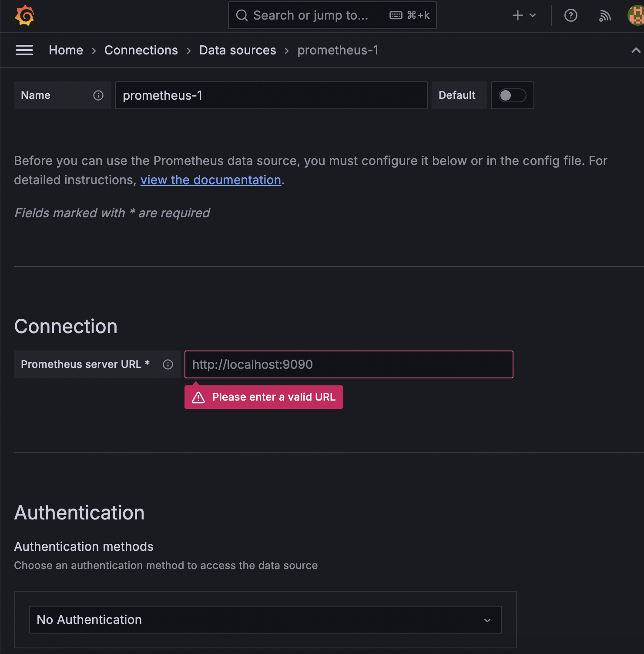Click the Grafana logo
The width and height of the screenshot is (644, 654).
24,16
